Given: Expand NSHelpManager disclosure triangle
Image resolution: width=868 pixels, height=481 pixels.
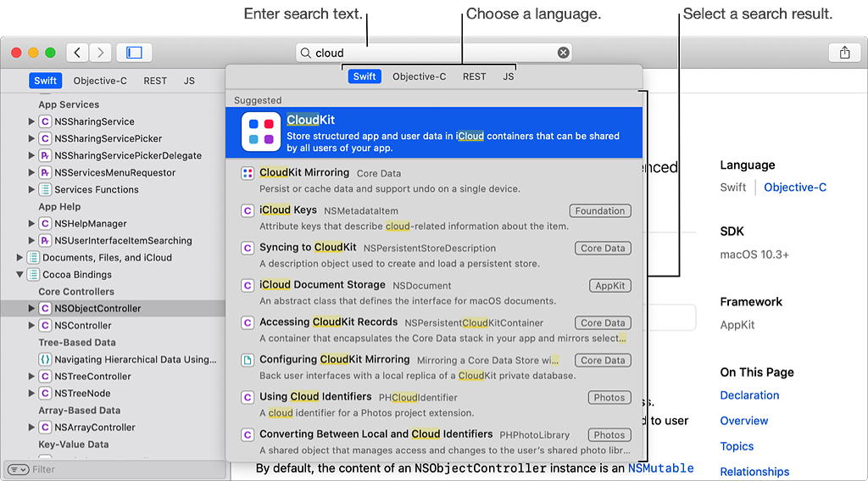Looking at the screenshot, I should point(31,223).
